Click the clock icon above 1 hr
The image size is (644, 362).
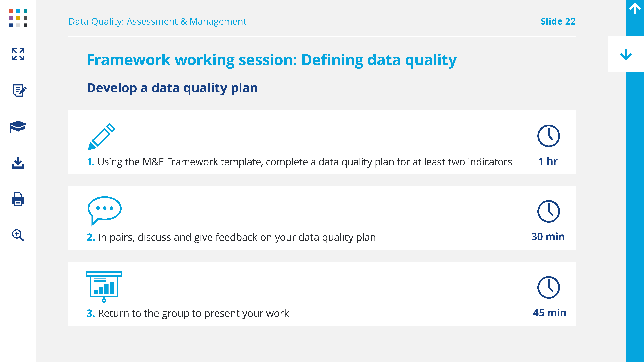point(549,136)
